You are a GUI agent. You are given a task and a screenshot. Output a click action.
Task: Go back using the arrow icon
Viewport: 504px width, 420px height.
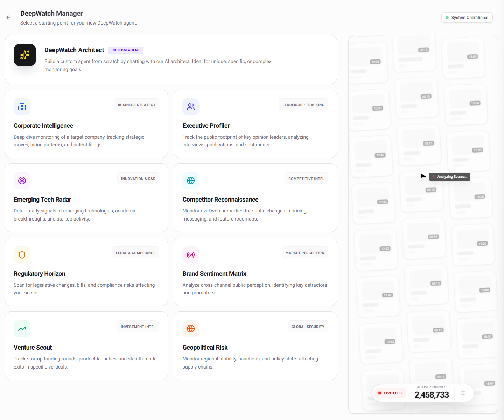[8, 17]
